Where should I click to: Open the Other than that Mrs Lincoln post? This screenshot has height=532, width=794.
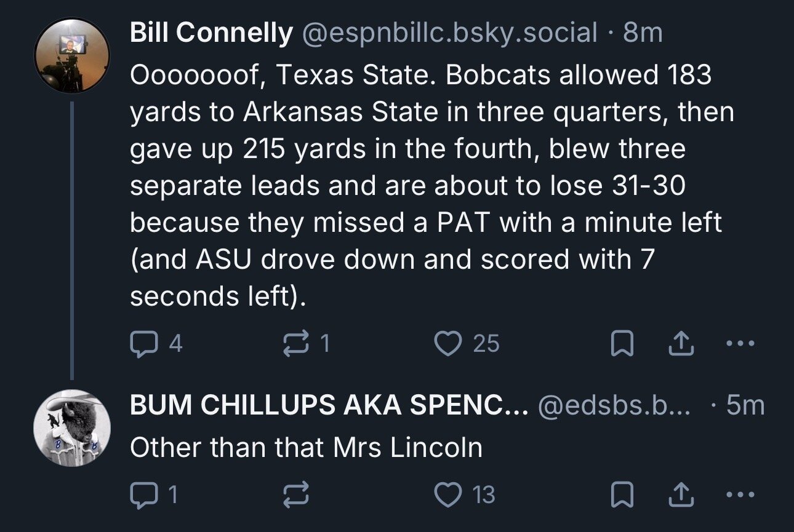click(x=306, y=447)
